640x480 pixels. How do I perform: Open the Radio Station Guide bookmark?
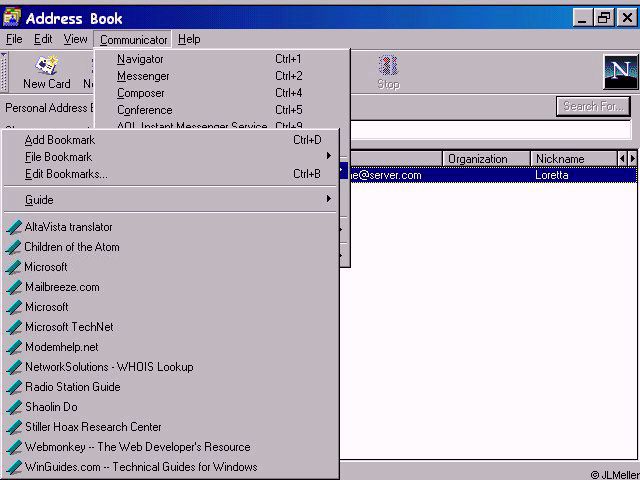point(171,387)
